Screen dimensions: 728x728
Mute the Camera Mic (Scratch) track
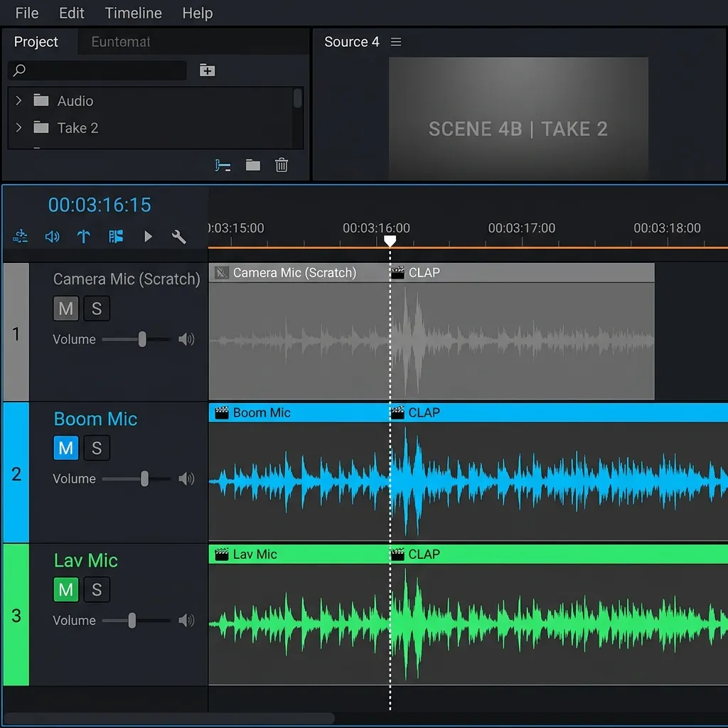coord(66,309)
